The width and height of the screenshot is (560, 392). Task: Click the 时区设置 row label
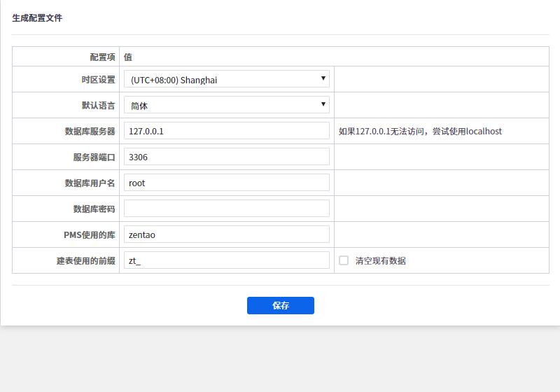coord(98,80)
